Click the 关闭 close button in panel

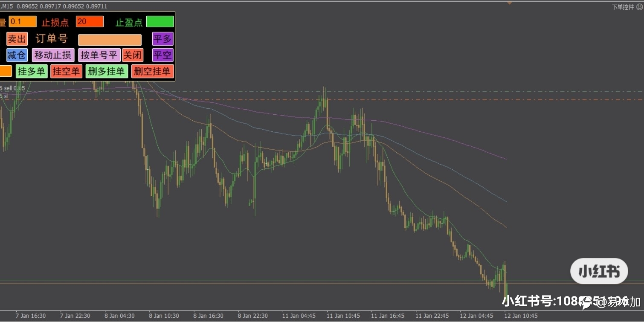coord(133,55)
